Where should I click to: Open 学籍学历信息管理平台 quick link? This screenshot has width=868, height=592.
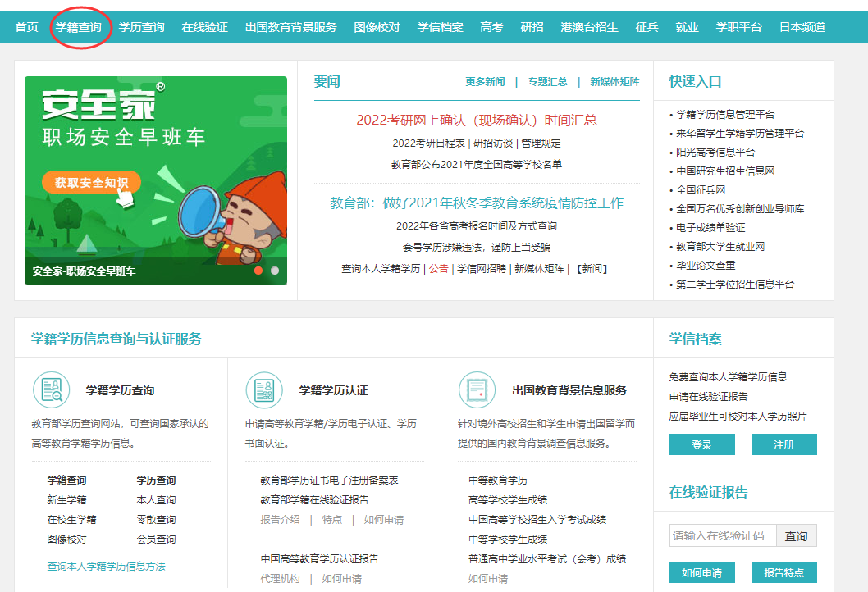pyautogui.click(x=725, y=115)
